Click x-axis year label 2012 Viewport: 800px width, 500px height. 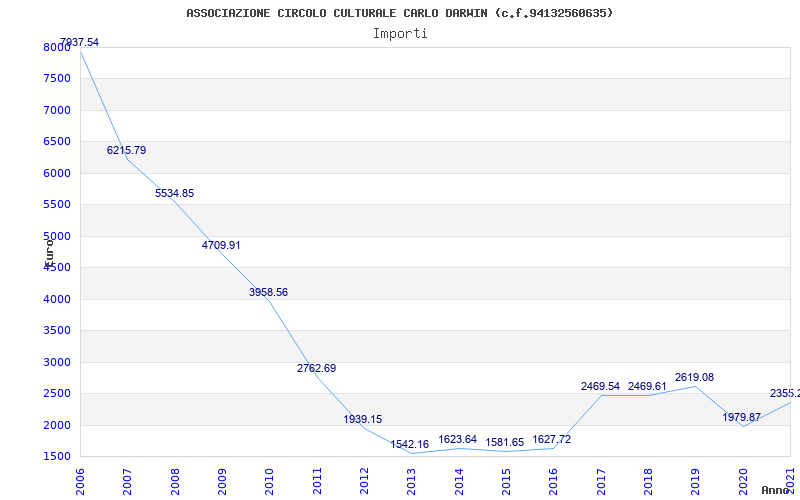[364, 482]
